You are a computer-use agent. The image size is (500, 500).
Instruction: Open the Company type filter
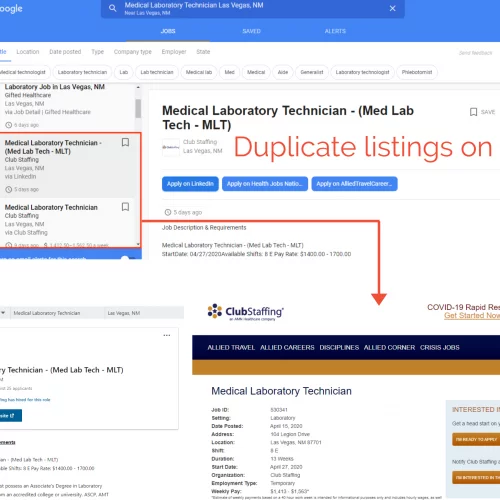[x=133, y=52]
